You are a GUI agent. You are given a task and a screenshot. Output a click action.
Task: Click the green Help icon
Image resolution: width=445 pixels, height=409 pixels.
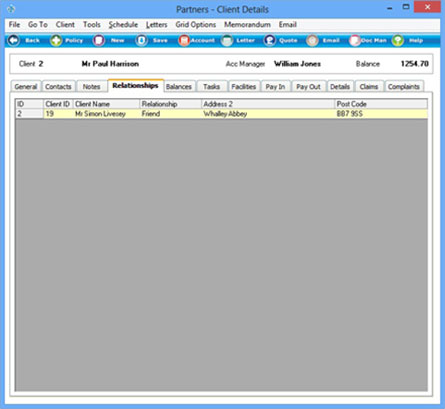[398, 41]
